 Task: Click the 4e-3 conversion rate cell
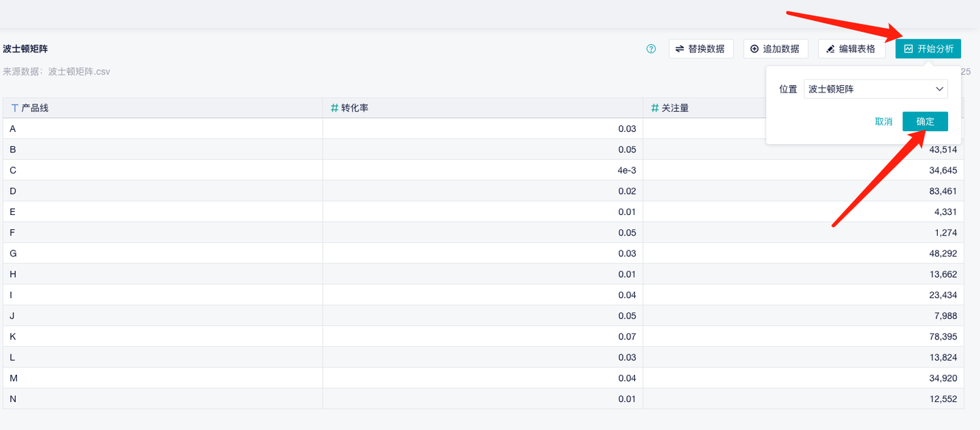pos(626,170)
